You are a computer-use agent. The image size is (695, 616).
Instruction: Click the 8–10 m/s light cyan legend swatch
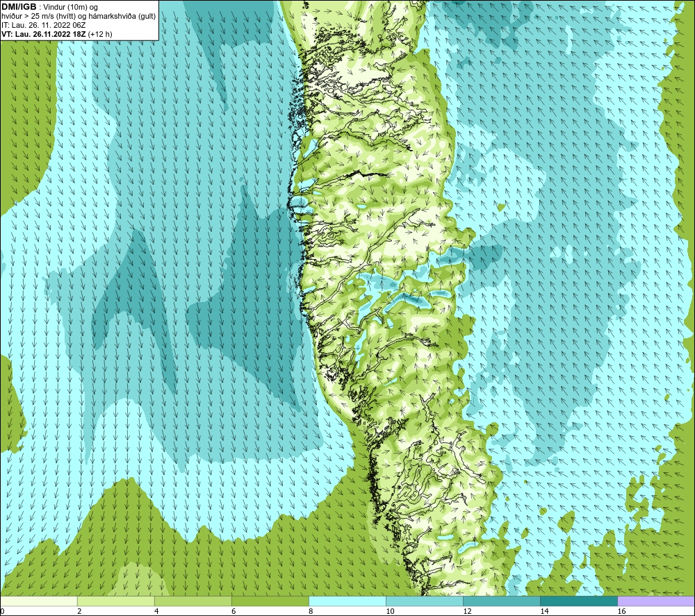click(347, 601)
